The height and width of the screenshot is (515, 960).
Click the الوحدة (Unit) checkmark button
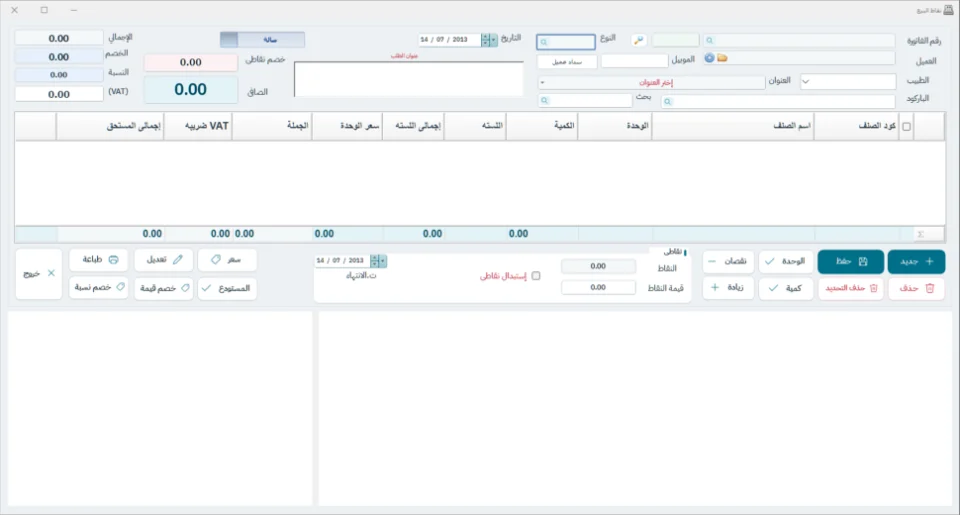coord(786,261)
